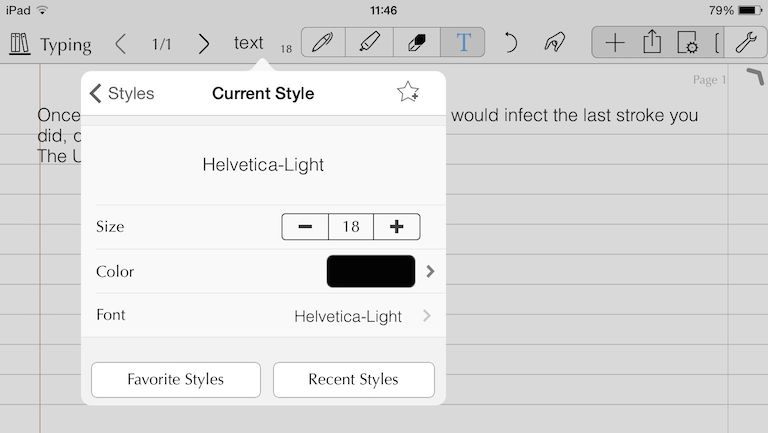Viewport: 768px width, 433px height.
Task: Tap the lasso selection tool
Action: [x=554, y=43]
